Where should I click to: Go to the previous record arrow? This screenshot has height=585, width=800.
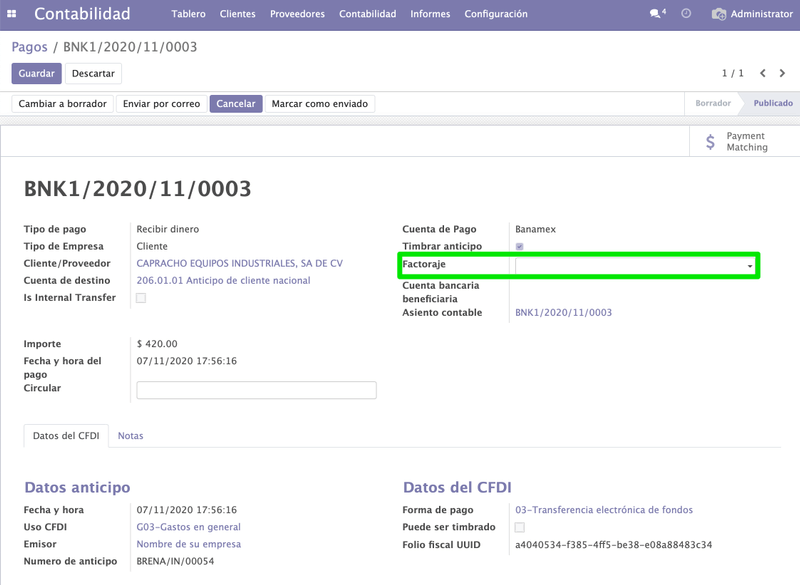[x=763, y=73]
